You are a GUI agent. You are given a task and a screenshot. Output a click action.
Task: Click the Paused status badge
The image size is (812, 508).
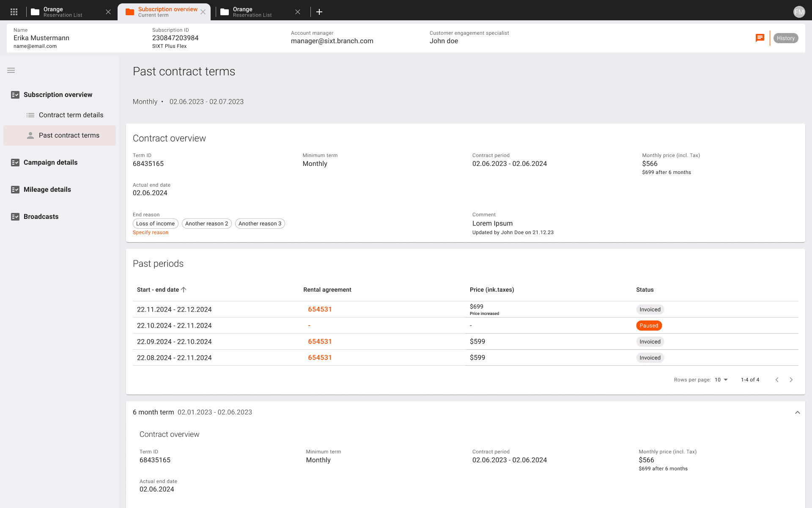pos(649,326)
